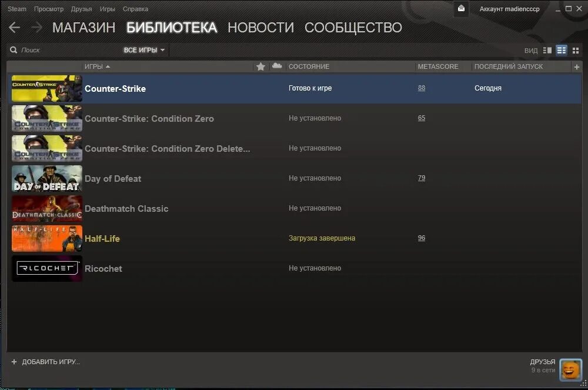Click Сегодня last-launch cell

click(488, 88)
